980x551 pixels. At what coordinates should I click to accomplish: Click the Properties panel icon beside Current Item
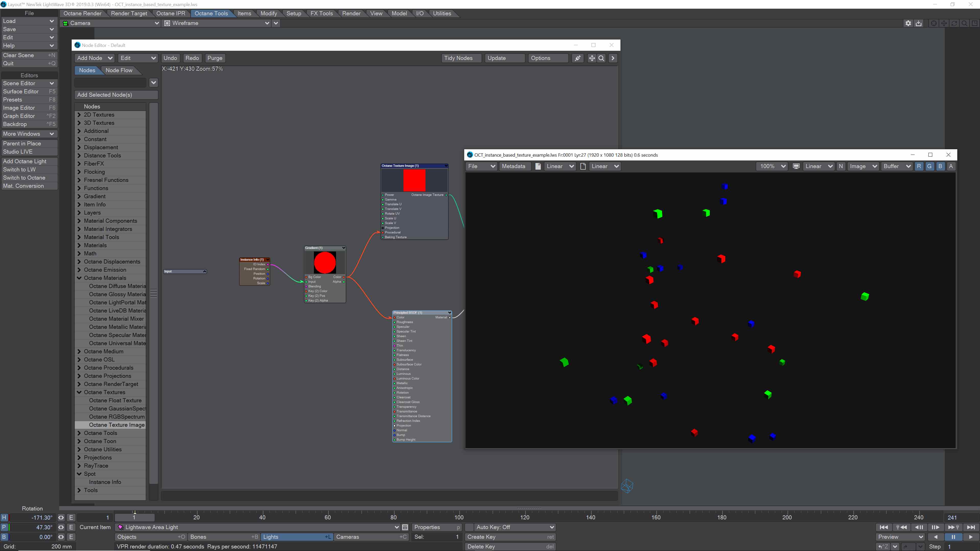(405, 527)
